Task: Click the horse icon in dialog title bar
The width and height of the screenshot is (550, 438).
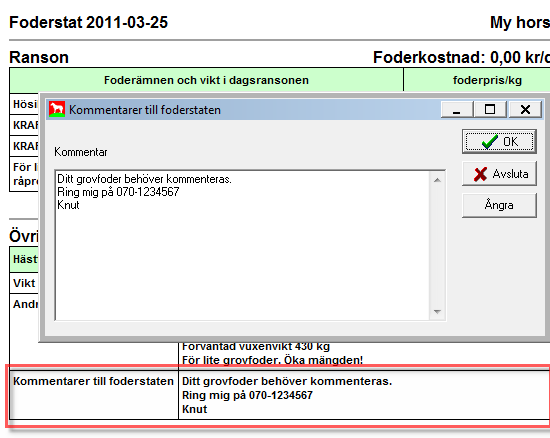Action: point(57,109)
